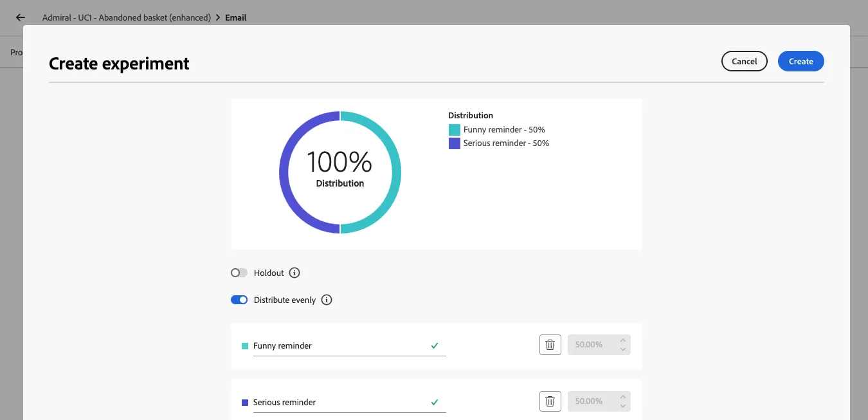Click the Distribute evenly info icon
Viewport: 868px width, 420px height.
pyautogui.click(x=327, y=300)
